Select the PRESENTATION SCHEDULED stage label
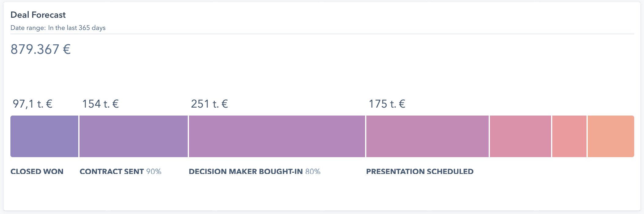 [420, 172]
